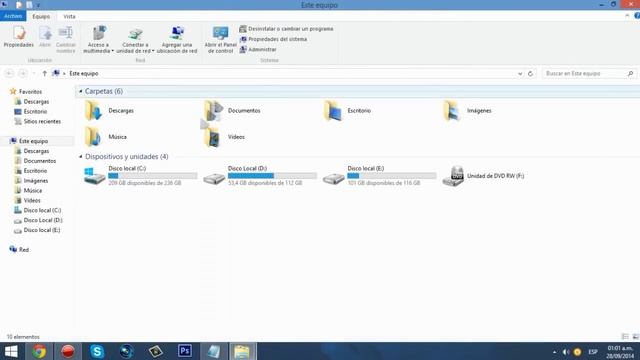Open the Windows Start button
Screen dimensions: 640x360
tap(11, 351)
